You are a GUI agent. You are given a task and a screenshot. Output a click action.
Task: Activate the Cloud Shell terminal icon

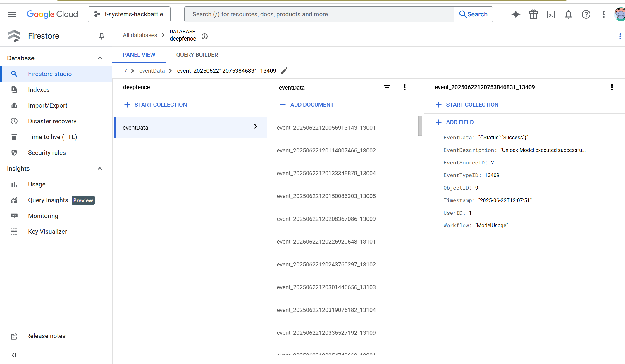pyautogui.click(x=551, y=14)
